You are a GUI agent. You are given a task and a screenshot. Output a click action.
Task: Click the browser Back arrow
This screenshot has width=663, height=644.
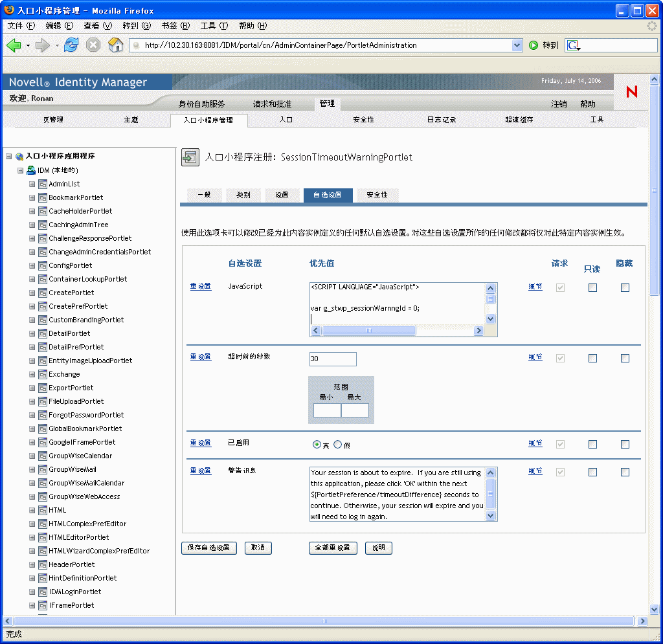tap(14, 45)
